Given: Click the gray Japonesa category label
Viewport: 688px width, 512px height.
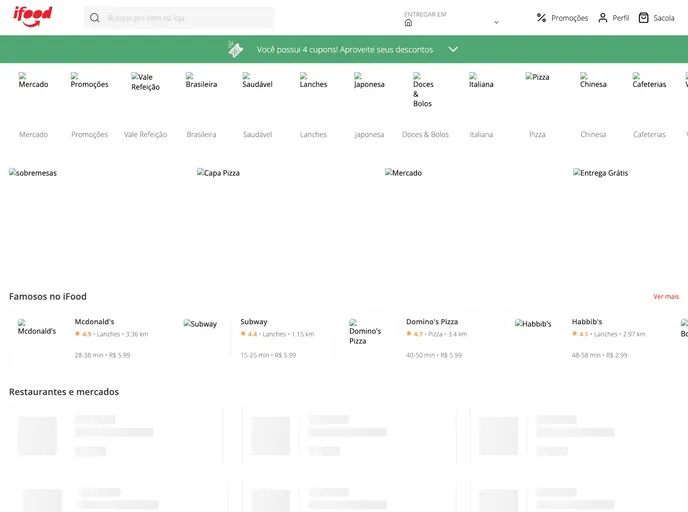Looking at the screenshot, I should click(x=369, y=134).
